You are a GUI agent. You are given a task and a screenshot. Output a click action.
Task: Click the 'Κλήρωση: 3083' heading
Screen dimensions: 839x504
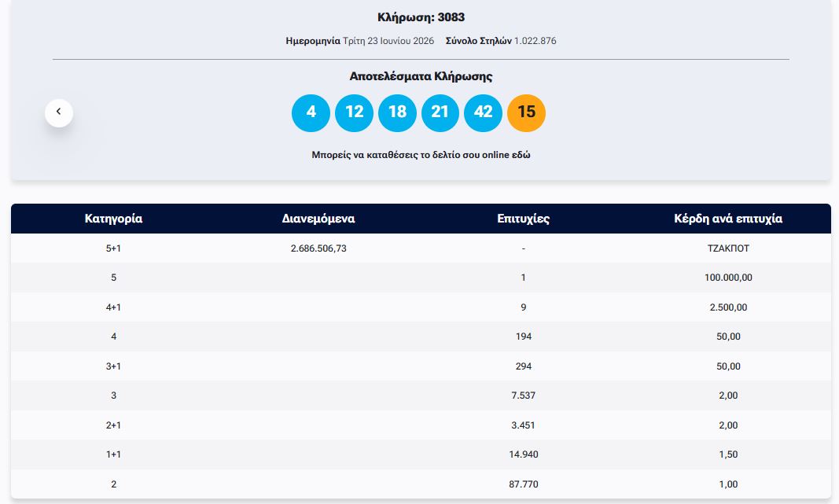[421, 17]
